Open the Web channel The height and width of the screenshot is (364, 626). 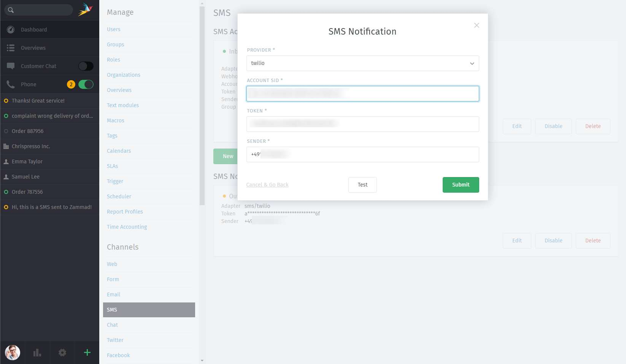(112, 264)
